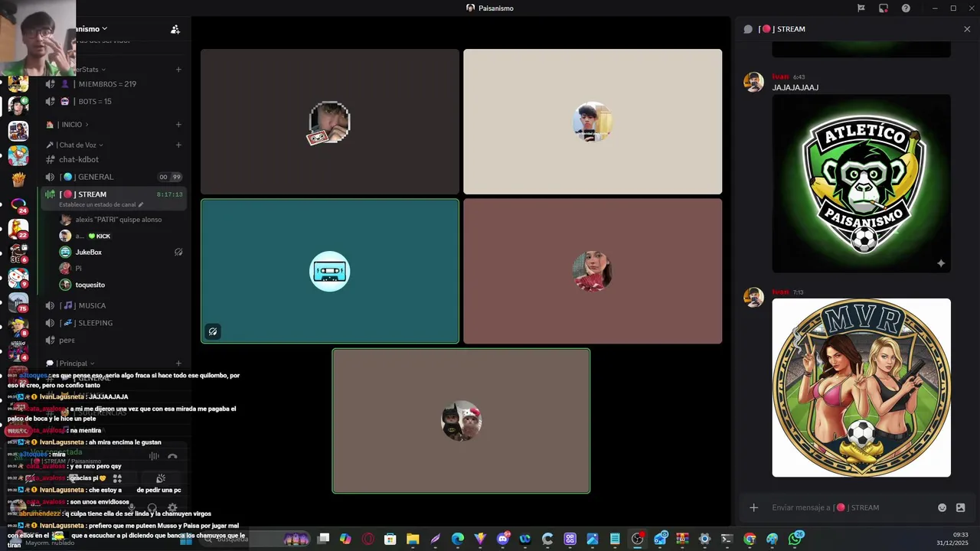This screenshot has width=980, height=551.
Task: Open the emoji picker in chat box
Action: (x=942, y=507)
